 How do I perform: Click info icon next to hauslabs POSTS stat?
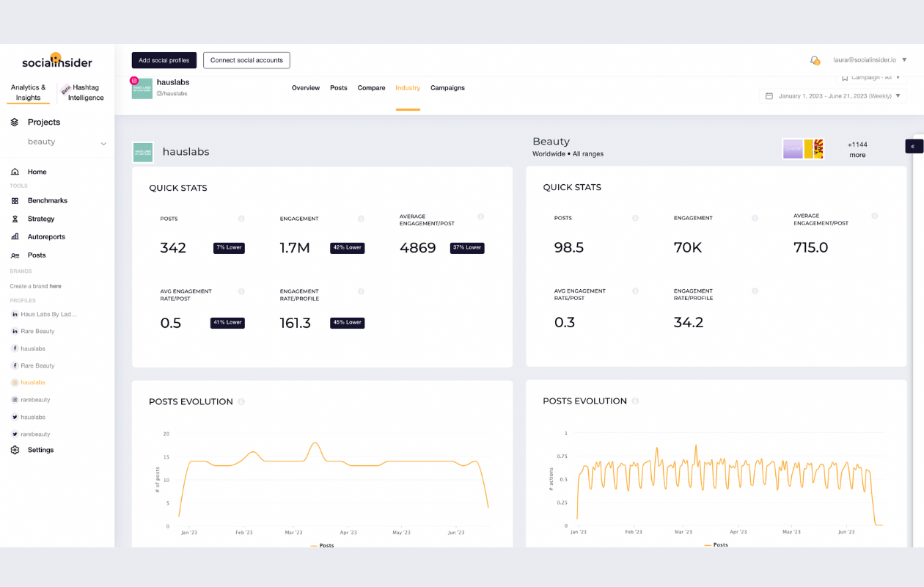241,219
